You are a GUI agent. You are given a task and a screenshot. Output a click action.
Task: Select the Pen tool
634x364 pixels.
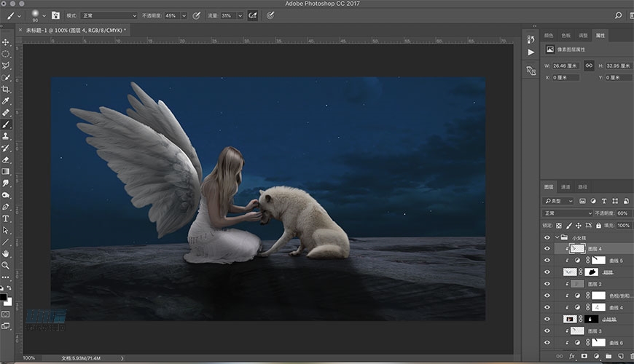[6, 207]
